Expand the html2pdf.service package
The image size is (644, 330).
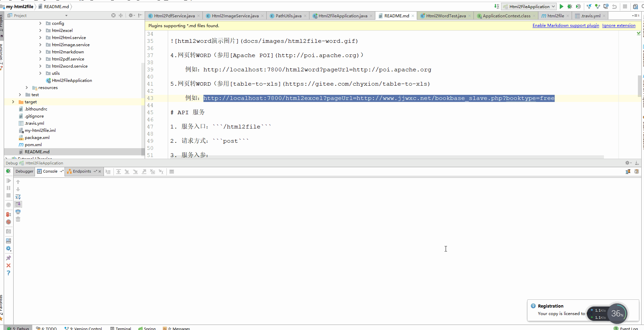(40, 59)
